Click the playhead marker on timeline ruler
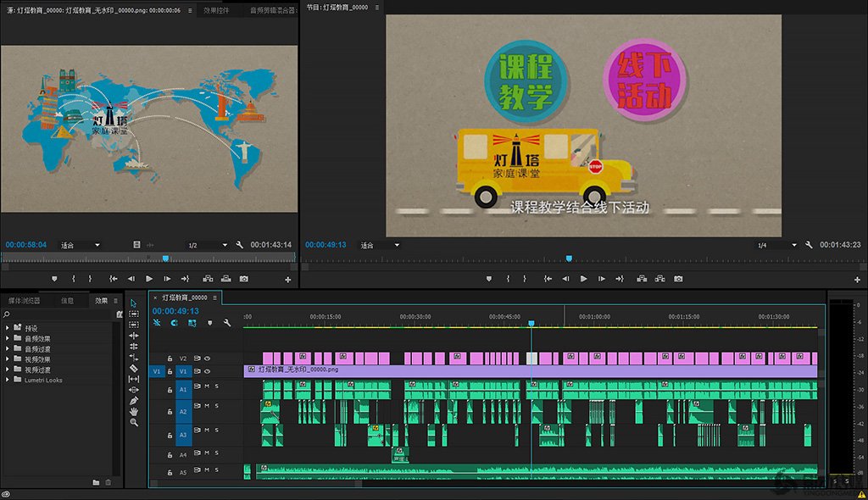Image resolution: width=868 pixels, height=500 pixels. [531, 324]
